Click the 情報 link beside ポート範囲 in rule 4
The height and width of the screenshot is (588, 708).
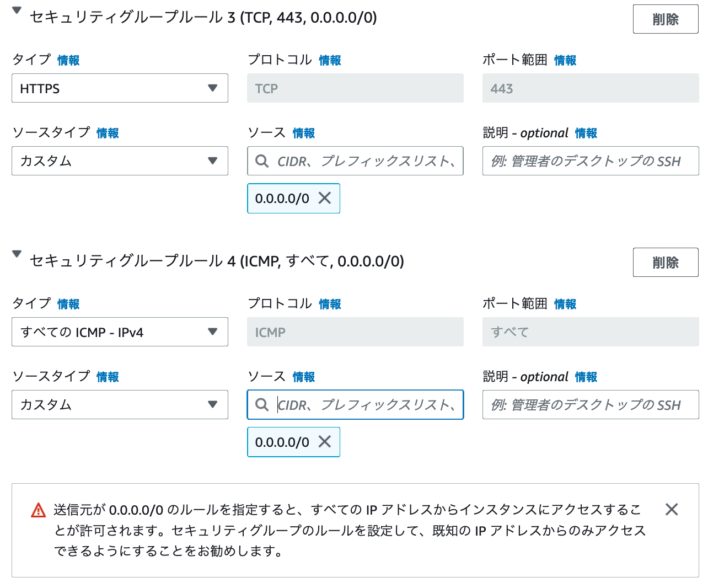pyautogui.click(x=565, y=304)
